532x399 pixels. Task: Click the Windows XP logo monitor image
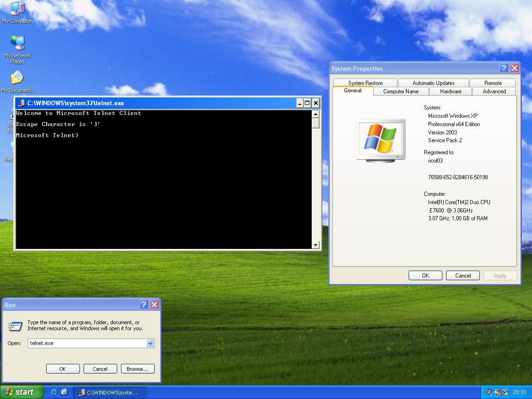pos(381,141)
